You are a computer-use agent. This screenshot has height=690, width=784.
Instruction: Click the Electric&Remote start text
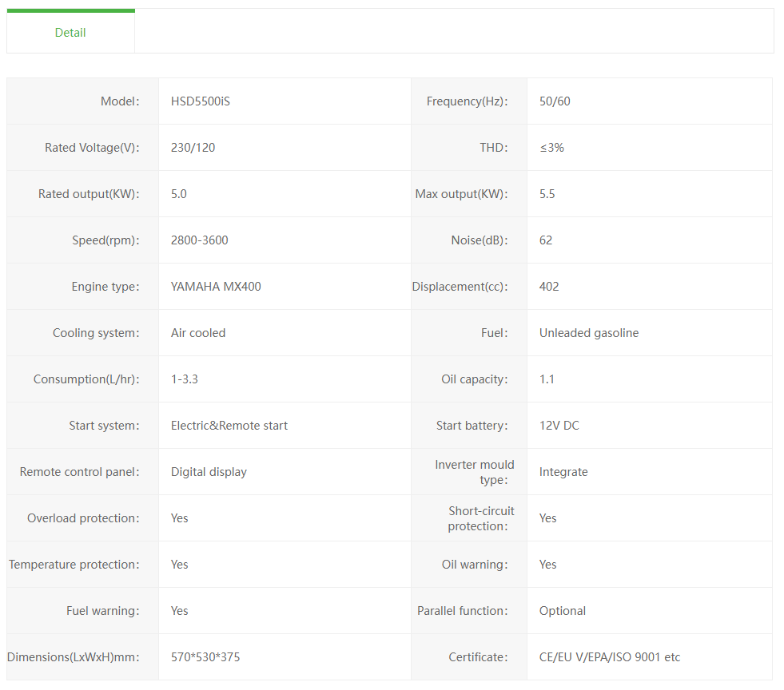pos(229,426)
